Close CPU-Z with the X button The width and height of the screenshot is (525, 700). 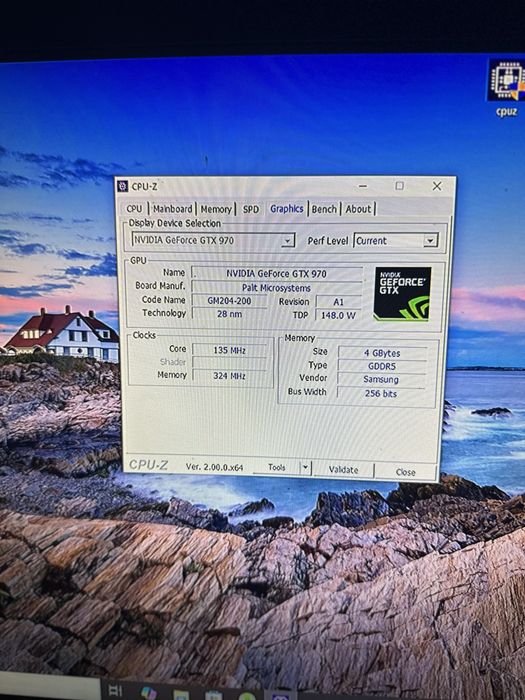coord(437,186)
